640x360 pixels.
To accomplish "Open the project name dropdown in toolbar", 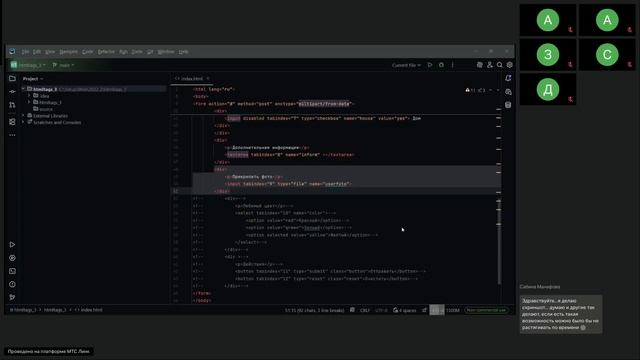I will click(28, 65).
